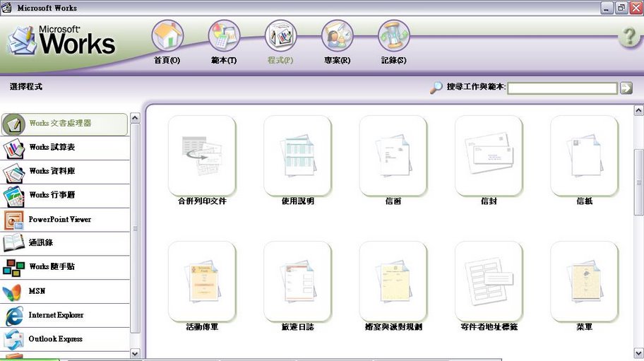Click the template pane scrollbar thumb
The image size is (644, 361).
pos(638,182)
